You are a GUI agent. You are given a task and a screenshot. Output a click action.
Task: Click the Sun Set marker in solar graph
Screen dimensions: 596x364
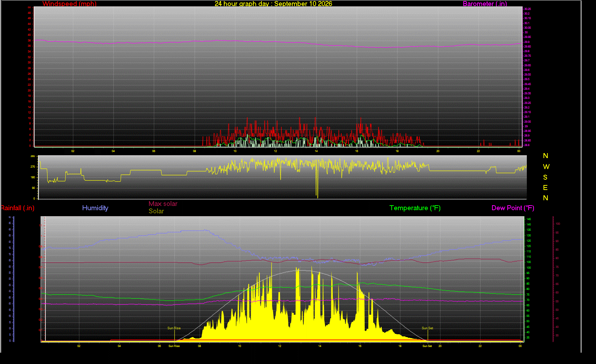pyautogui.click(x=427, y=328)
